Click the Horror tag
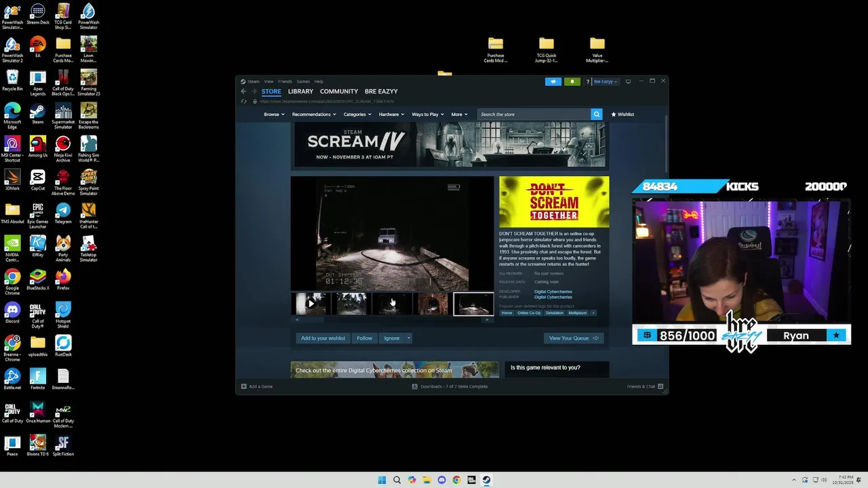Viewport: 868px width, 488px height. (x=507, y=313)
